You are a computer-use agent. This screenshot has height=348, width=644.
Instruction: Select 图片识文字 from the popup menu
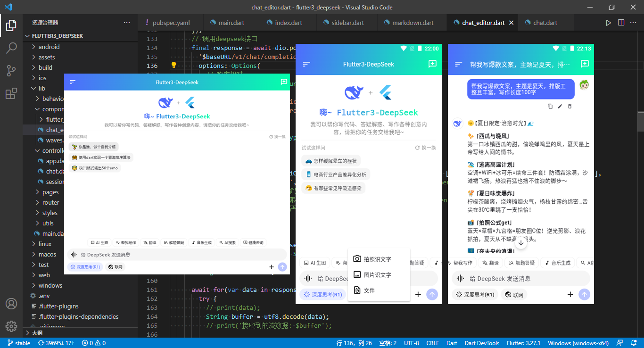click(379, 275)
